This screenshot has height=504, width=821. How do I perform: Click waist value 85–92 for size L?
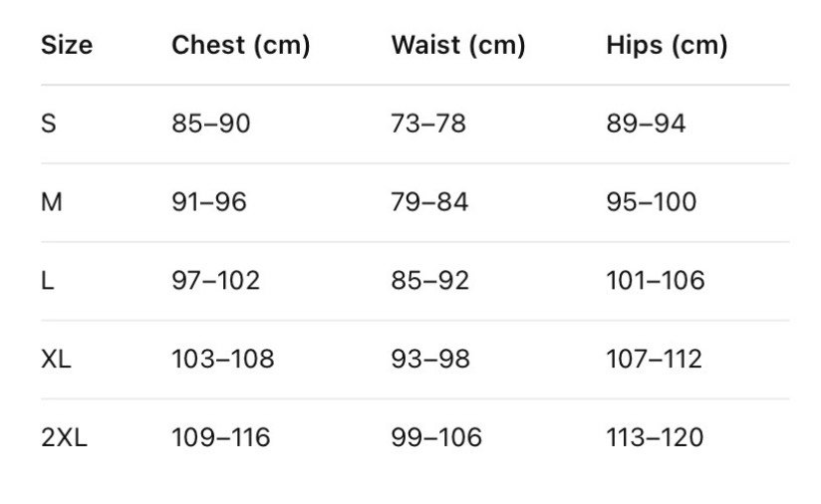pos(429,282)
